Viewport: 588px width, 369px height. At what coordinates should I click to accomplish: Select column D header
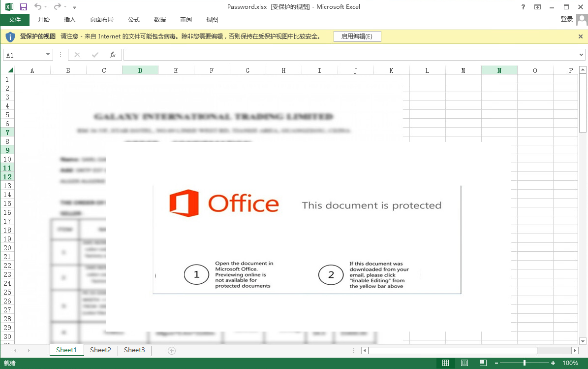pyautogui.click(x=140, y=70)
